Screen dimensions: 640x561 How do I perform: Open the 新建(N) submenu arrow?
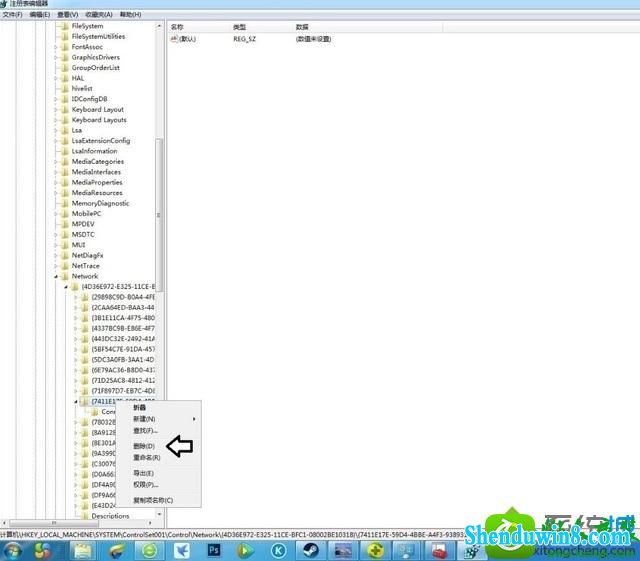pyautogui.click(x=194, y=419)
